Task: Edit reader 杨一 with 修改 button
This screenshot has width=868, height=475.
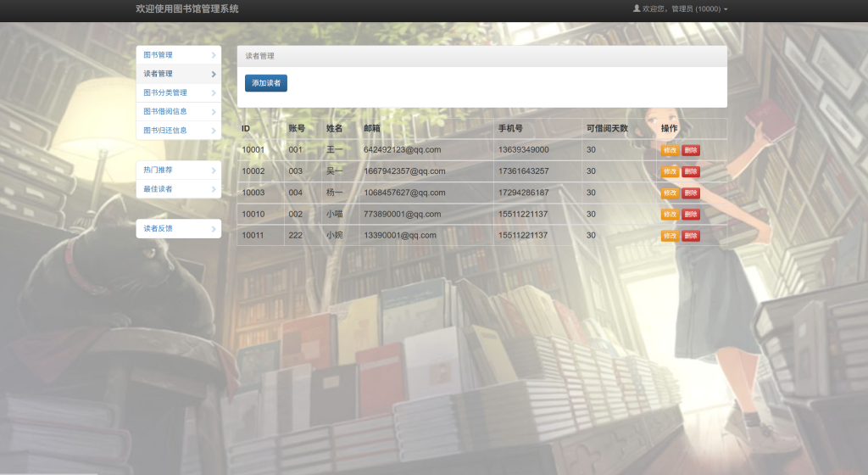Action: [670, 193]
